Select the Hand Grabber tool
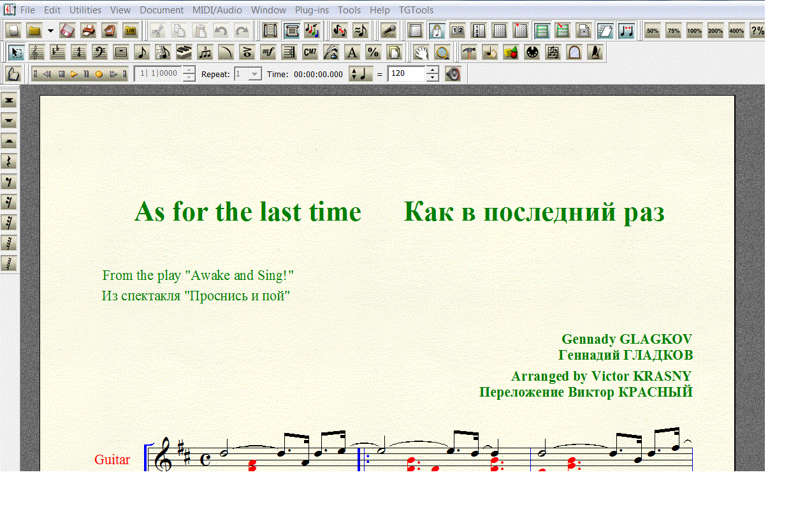Screen dimensions: 812x521 click(421, 52)
